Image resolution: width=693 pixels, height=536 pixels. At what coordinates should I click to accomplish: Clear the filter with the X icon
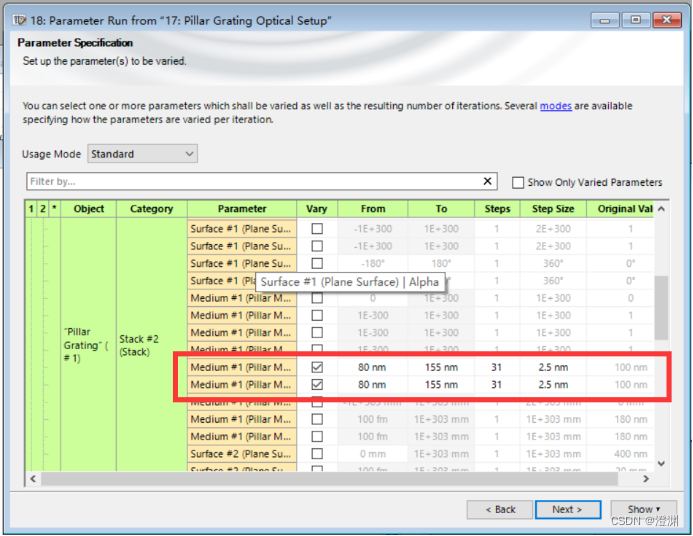[x=487, y=181]
